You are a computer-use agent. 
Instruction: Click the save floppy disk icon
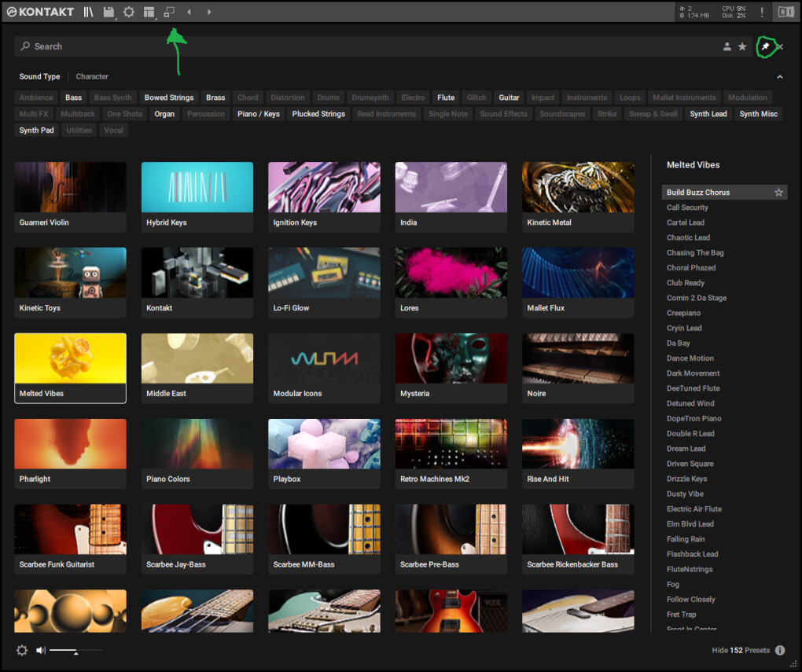pyautogui.click(x=109, y=12)
